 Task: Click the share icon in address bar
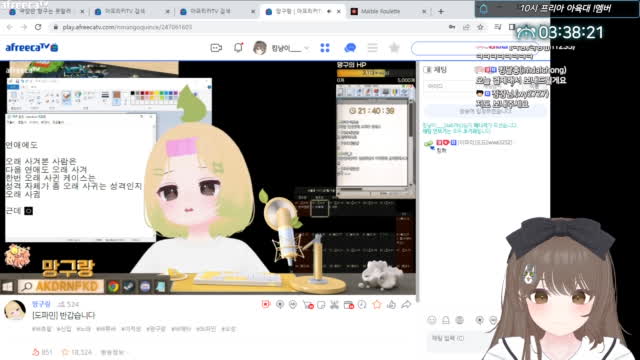click(x=466, y=27)
